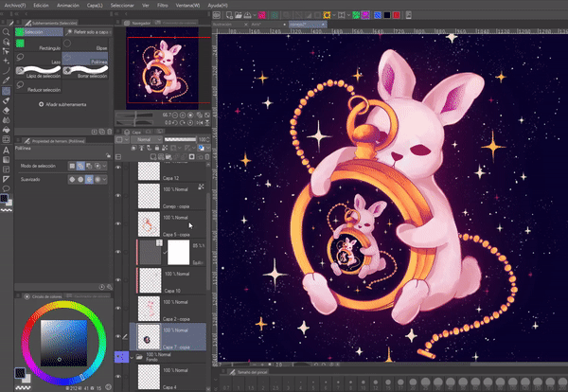Click the zoom out icon in Navigator
The height and width of the screenshot is (392, 568).
click(x=175, y=116)
